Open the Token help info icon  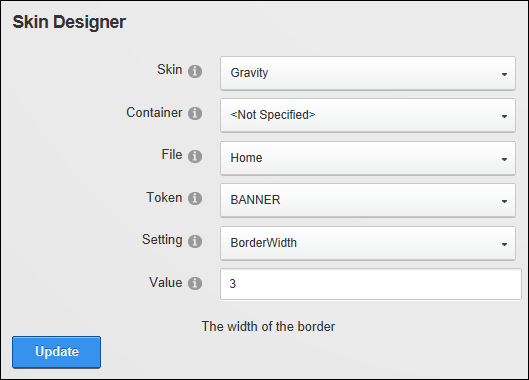pos(195,198)
